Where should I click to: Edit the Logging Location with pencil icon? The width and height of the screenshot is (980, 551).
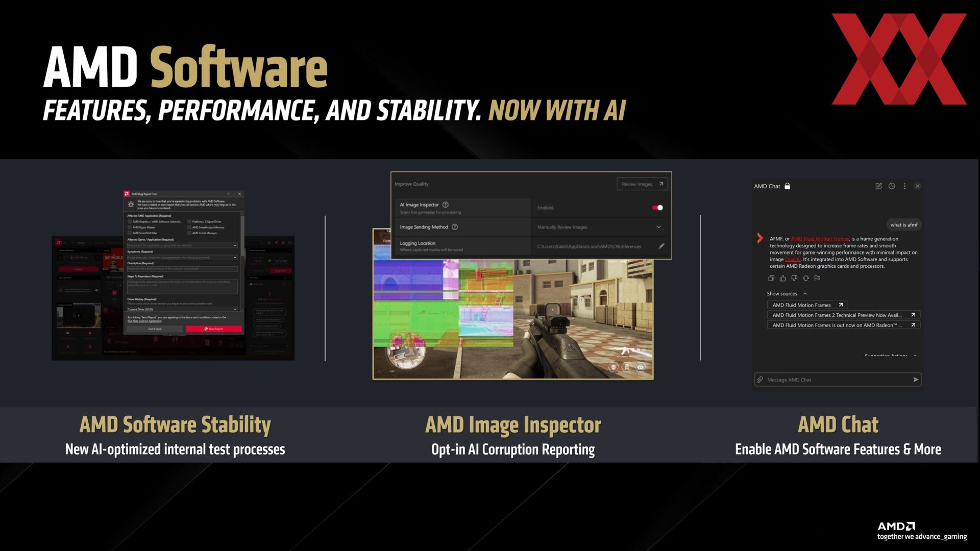coord(661,246)
